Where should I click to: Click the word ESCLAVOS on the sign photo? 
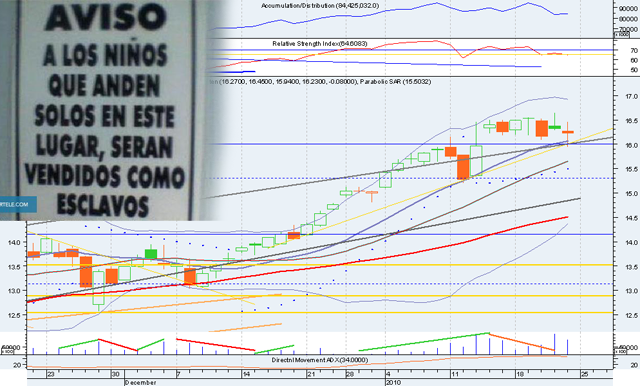click(x=103, y=205)
